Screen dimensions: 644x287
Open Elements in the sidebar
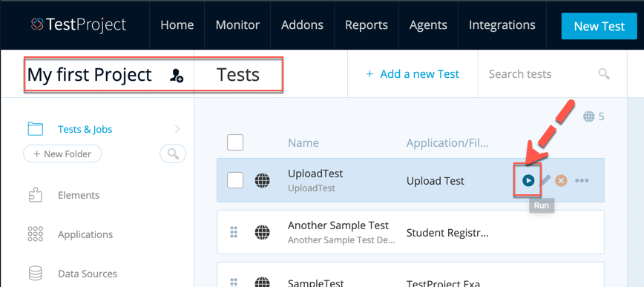pyautogui.click(x=79, y=195)
